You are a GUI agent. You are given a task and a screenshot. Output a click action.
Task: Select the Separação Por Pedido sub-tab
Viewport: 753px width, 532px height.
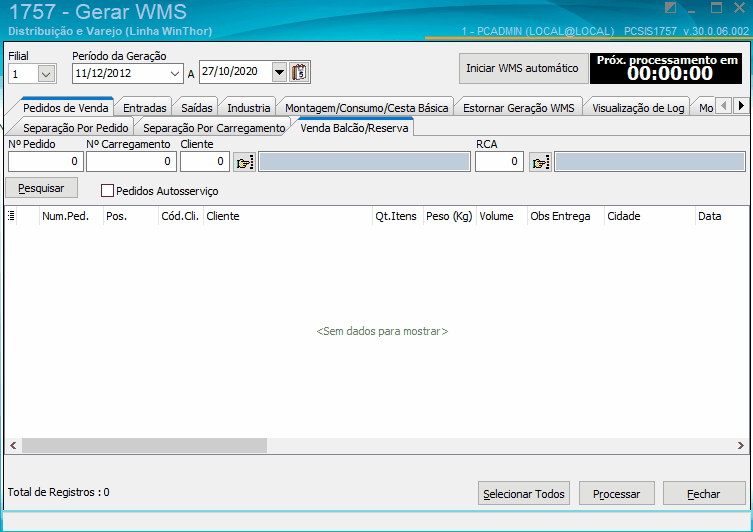76,128
